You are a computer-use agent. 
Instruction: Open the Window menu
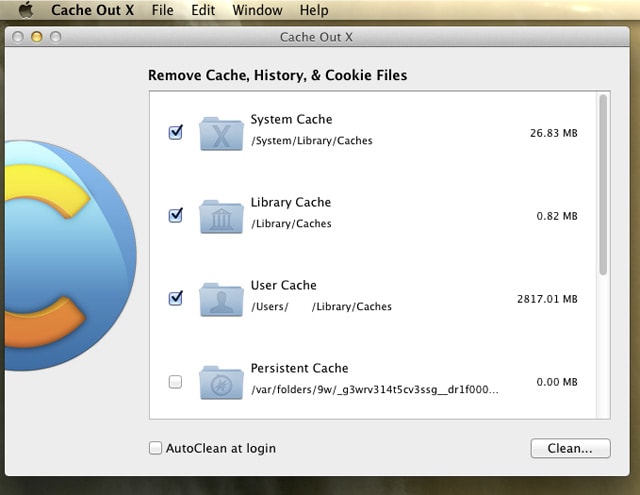point(257,10)
